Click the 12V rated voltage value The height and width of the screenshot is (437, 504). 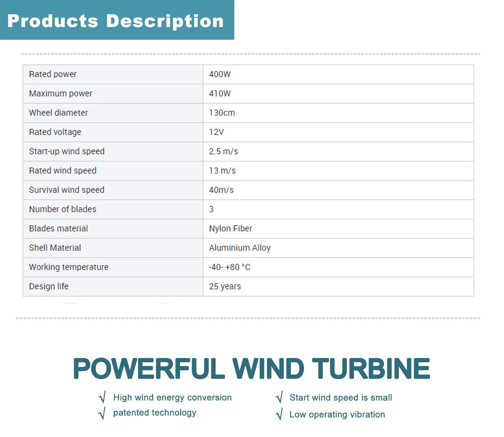coord(216,132)
